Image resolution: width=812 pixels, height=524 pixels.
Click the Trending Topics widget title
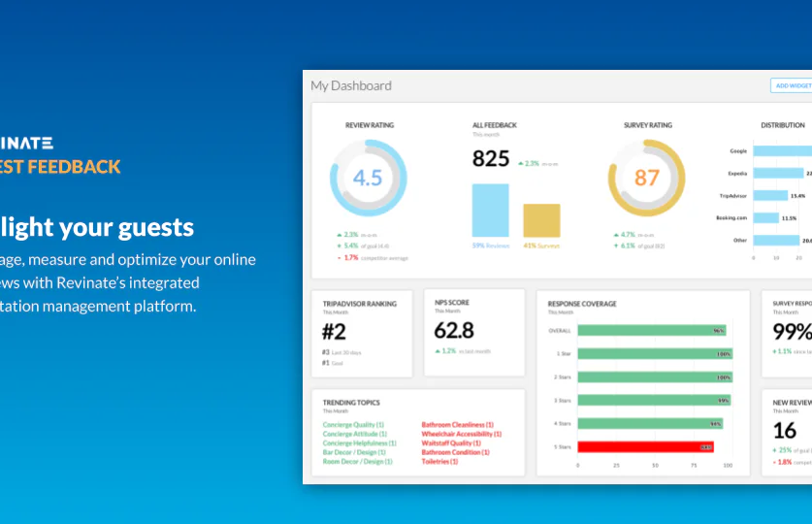[351, 403]
